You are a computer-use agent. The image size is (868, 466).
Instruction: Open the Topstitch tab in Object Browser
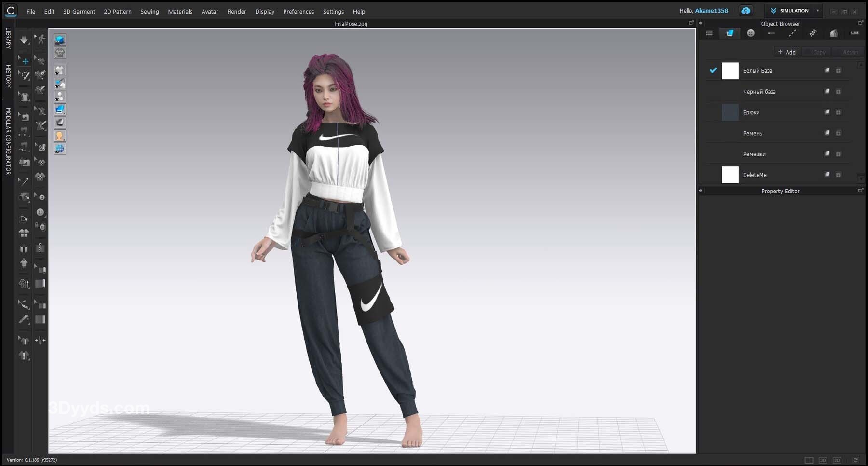[x=792, y=33]
